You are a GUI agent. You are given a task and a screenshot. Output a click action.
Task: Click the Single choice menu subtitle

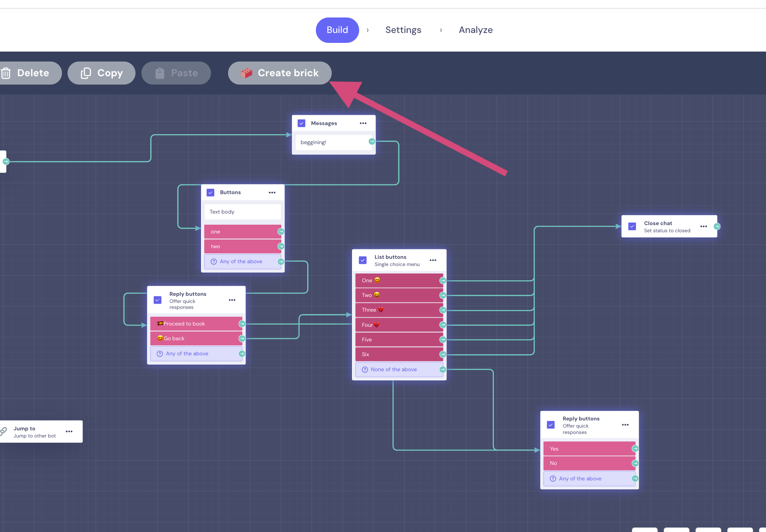[x=397, y=264]
